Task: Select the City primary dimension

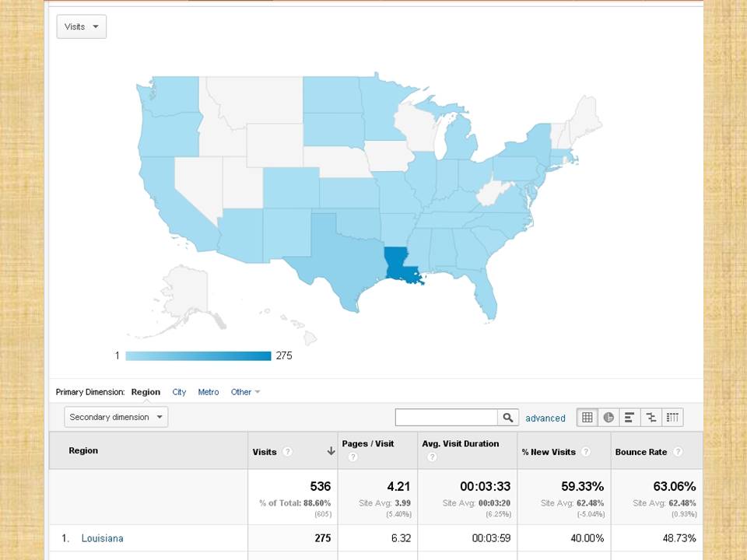Action: [x=179, y=392]
